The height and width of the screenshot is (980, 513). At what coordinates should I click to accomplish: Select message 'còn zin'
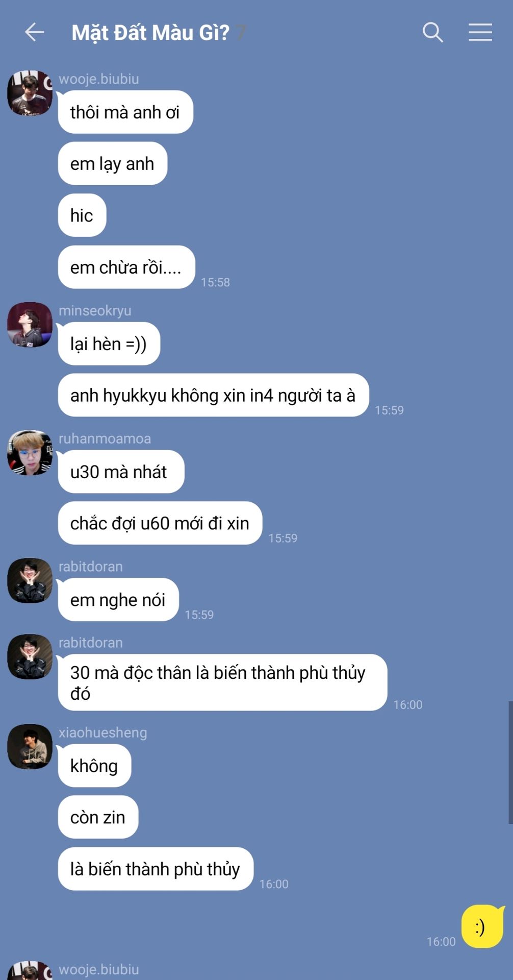(x=98, y=817)
